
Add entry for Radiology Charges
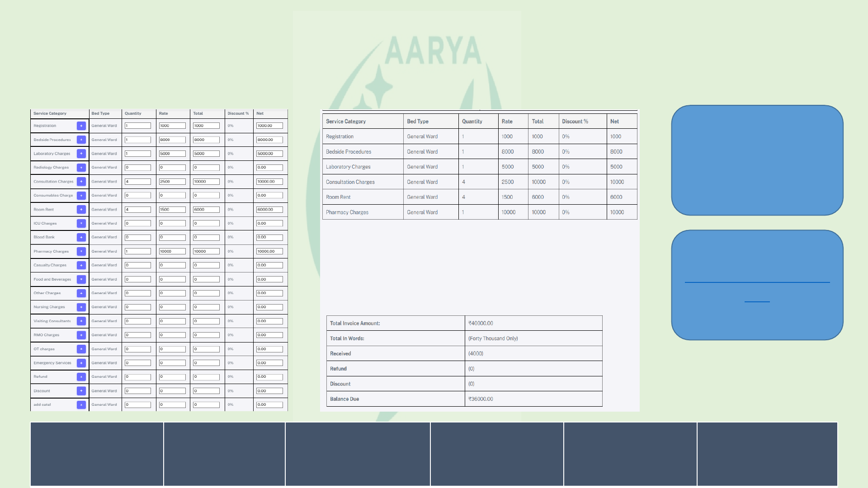pos(81,168)
